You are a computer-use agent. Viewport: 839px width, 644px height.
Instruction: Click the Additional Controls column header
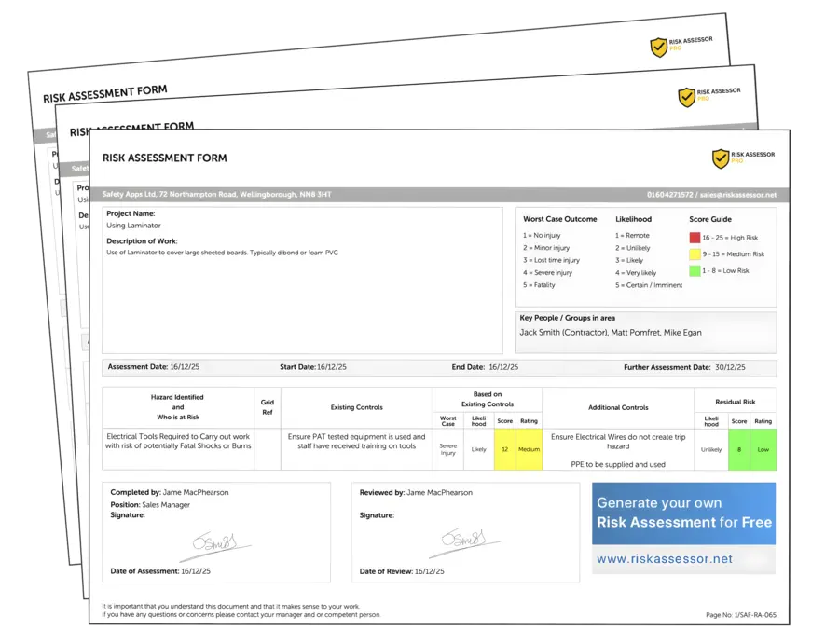tap(617, 407)
